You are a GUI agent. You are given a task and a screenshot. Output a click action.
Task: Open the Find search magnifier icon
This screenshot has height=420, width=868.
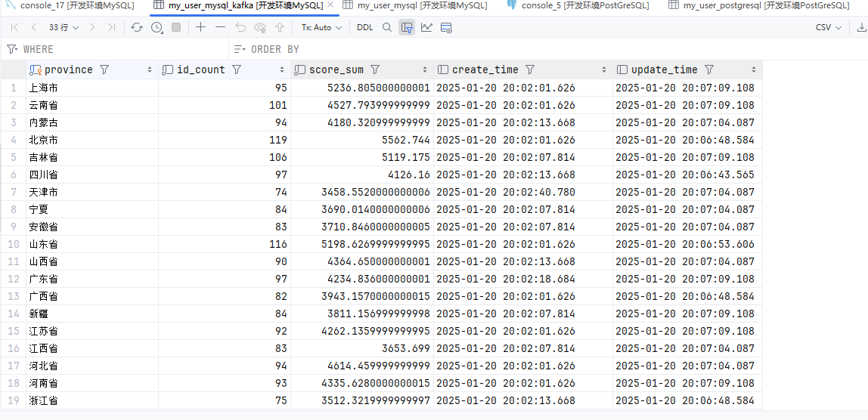point(387,27)
